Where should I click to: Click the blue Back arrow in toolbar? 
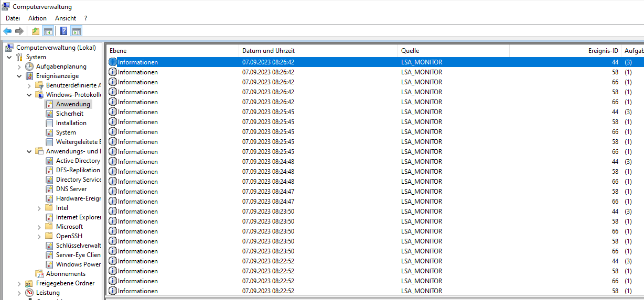7,31
